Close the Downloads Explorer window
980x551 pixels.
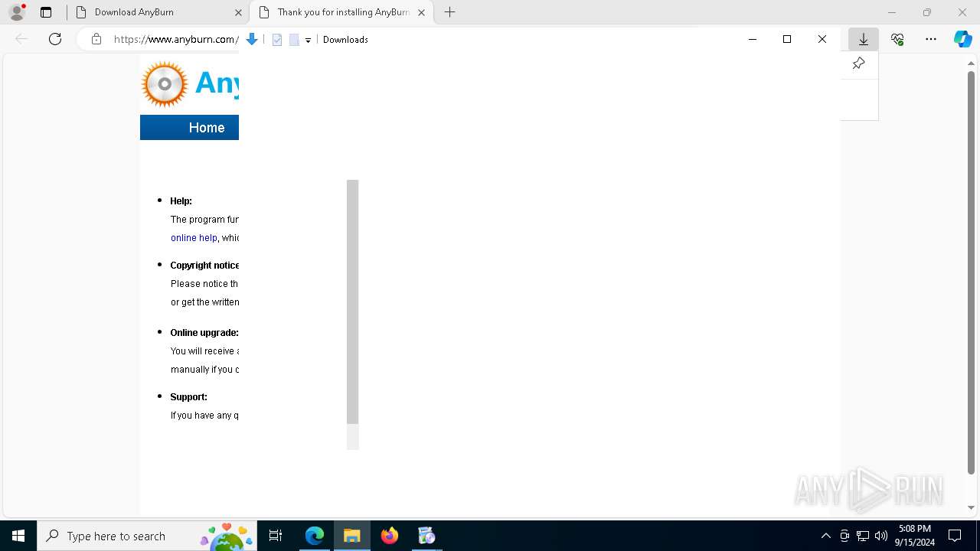tap(822, 39)
